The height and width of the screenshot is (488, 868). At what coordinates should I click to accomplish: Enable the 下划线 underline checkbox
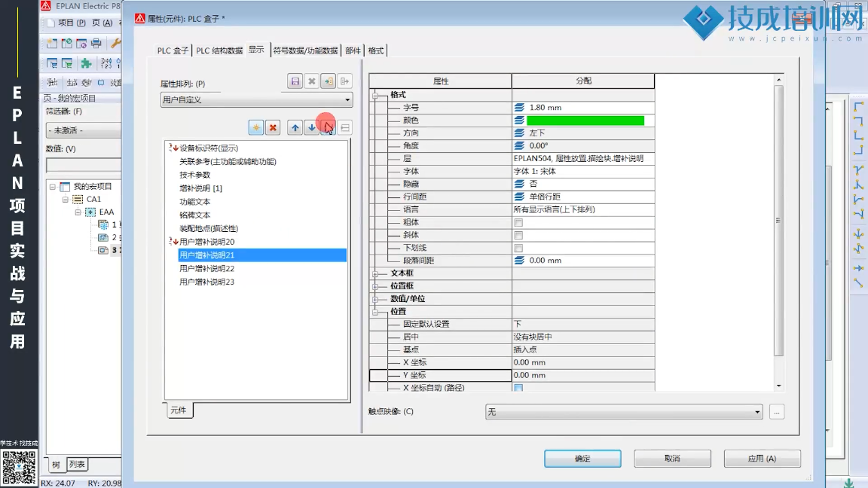(x=518, y=249)
